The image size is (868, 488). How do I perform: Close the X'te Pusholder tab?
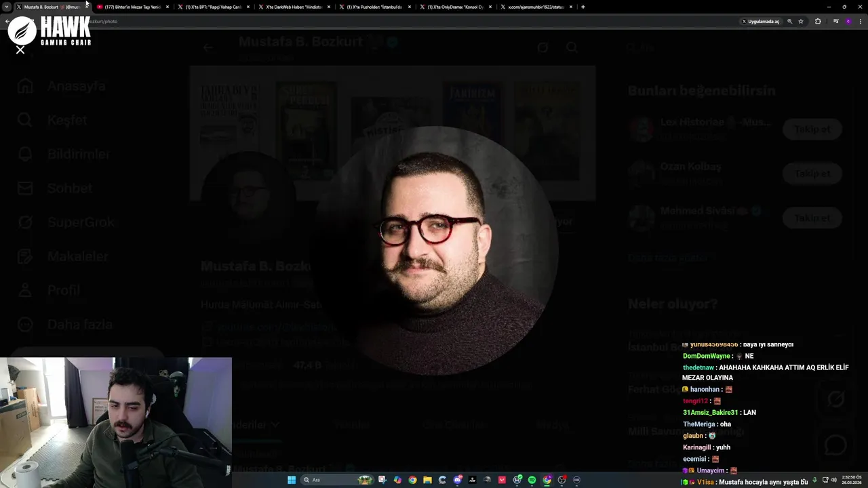pos(410,7)
